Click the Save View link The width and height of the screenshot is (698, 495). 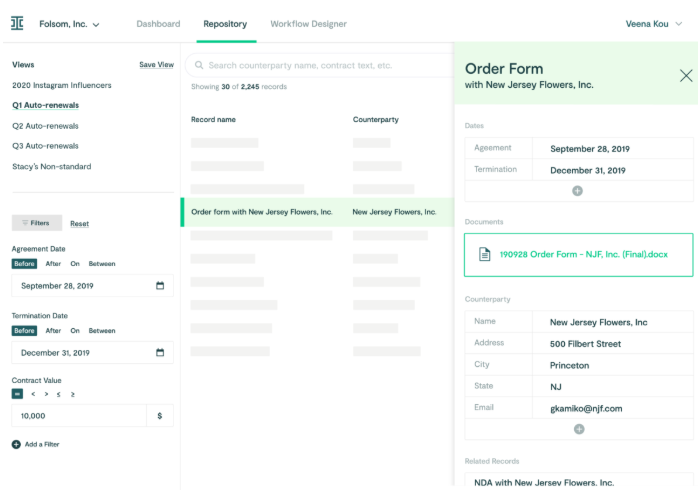(156, 65)
